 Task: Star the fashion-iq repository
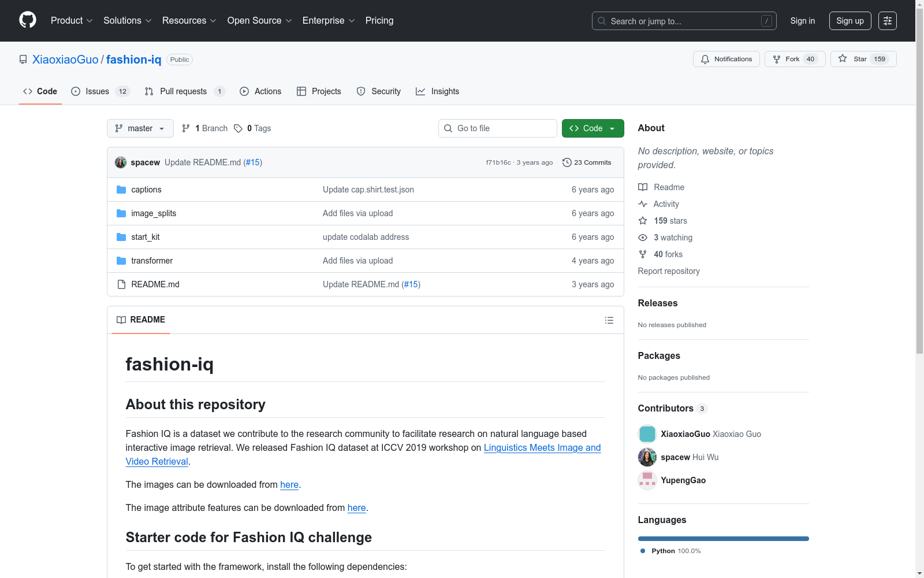tap(863, 59)
